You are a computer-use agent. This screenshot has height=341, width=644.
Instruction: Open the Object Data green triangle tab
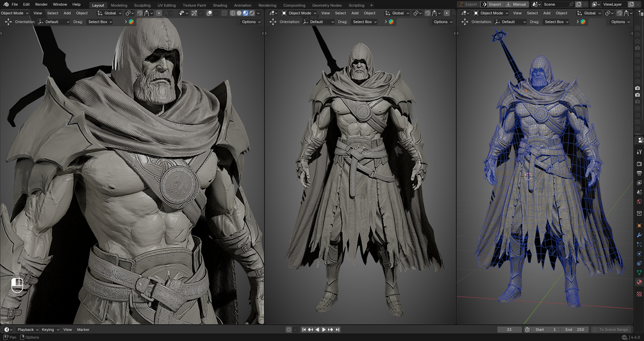(x=639, y=273)
